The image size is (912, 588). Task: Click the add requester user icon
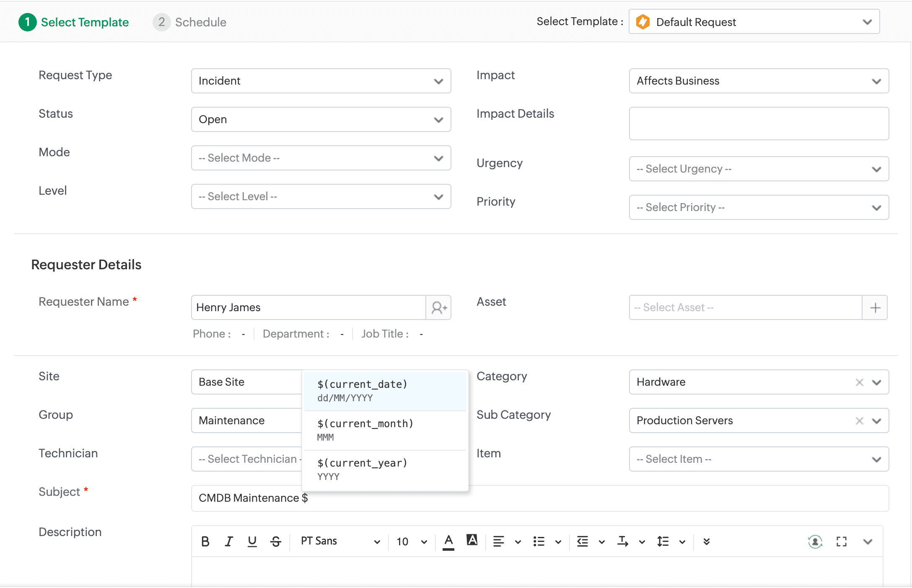(x=438, y=308)
